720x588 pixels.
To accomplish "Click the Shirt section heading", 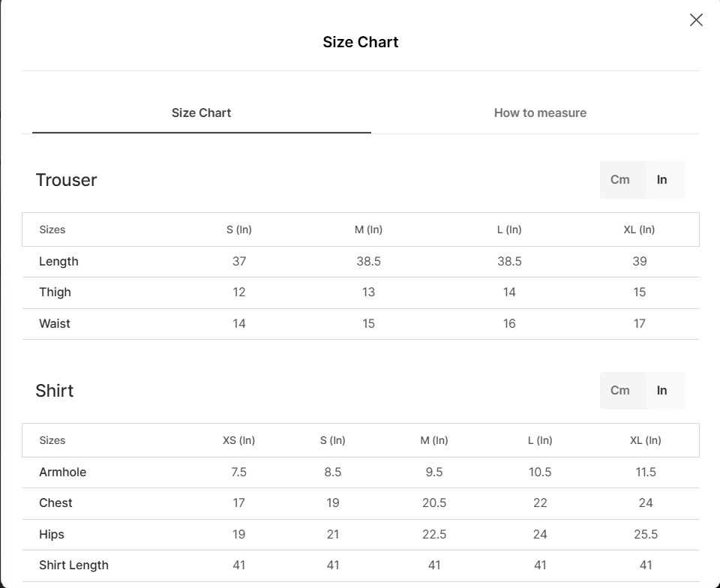I will pos(55,391).
